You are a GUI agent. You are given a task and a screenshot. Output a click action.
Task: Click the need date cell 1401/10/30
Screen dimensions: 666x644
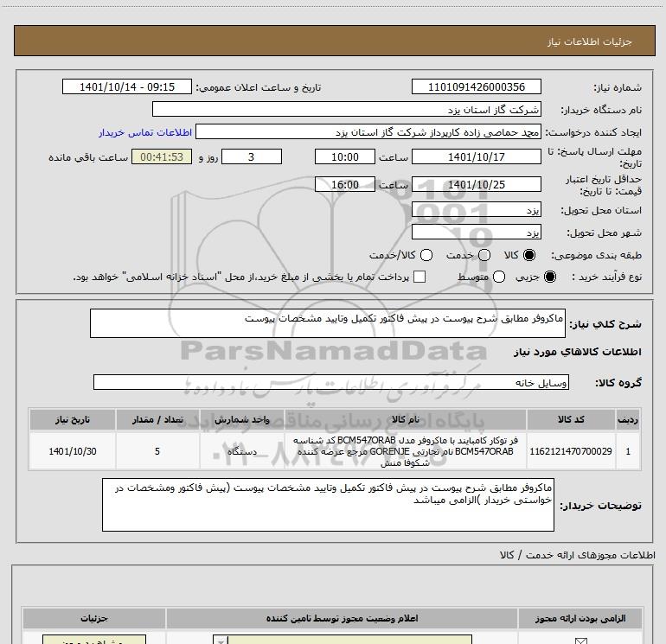pyautogui.click(x=72, y=451)
